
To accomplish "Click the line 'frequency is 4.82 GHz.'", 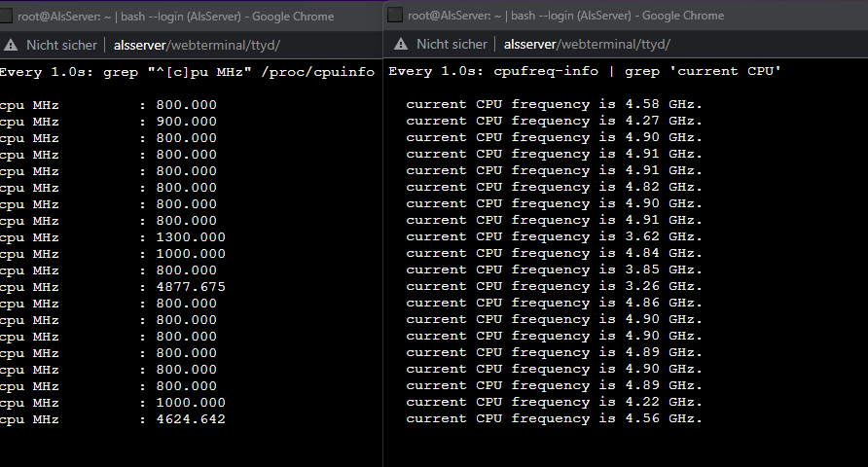I will coord(554,187).
